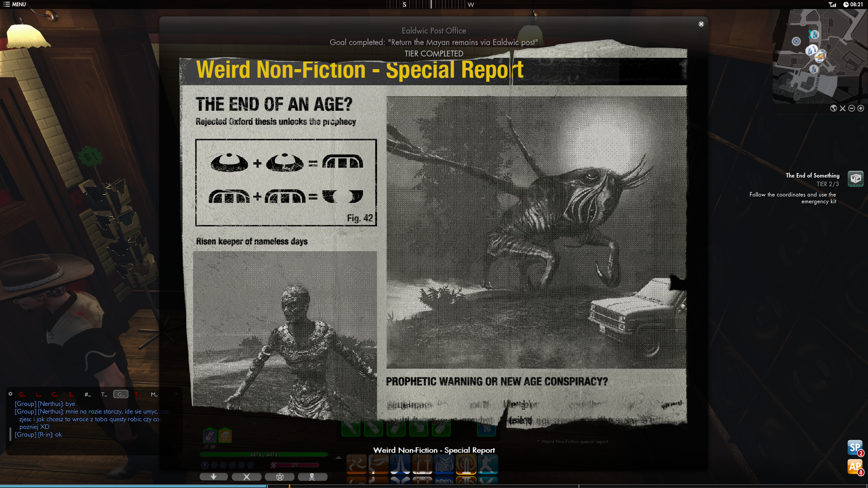Switch to the # chat tab

[x=88, y=394]
